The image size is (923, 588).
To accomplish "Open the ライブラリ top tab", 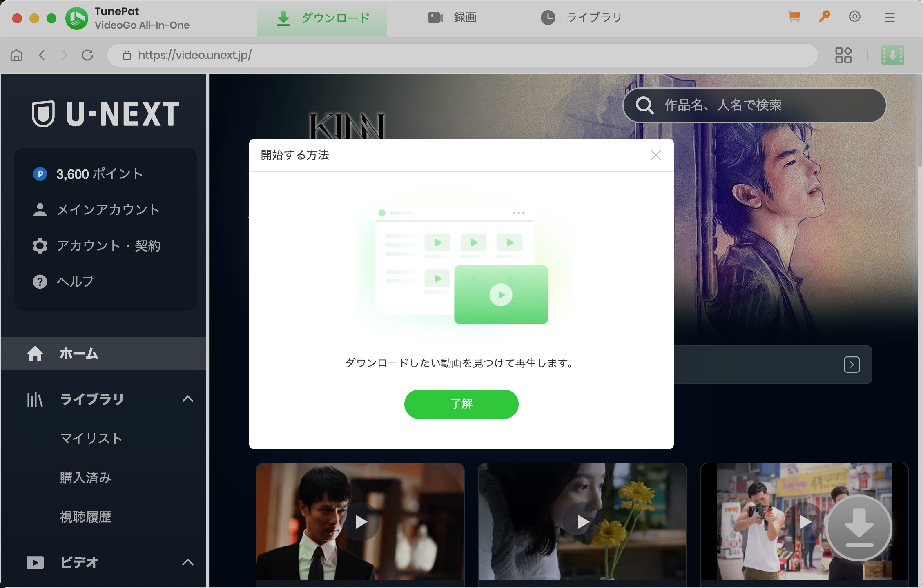I will coord(581,18).
